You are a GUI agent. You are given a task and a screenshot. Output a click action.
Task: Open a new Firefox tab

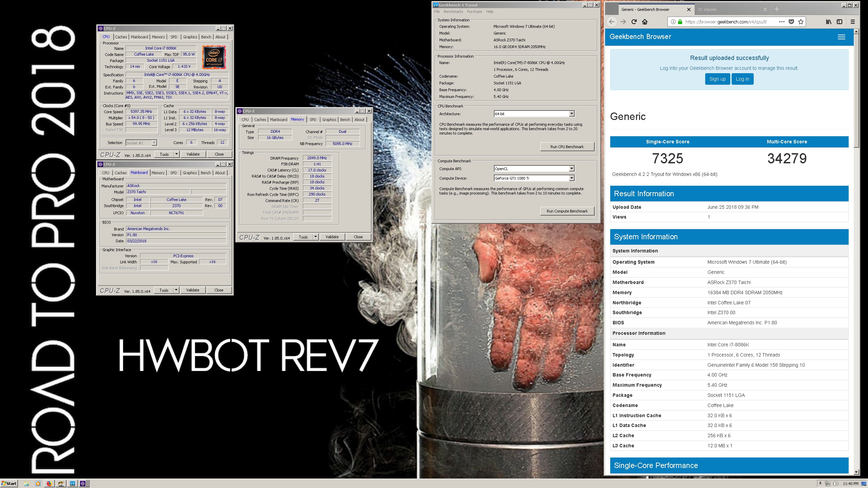click(777, 9)
